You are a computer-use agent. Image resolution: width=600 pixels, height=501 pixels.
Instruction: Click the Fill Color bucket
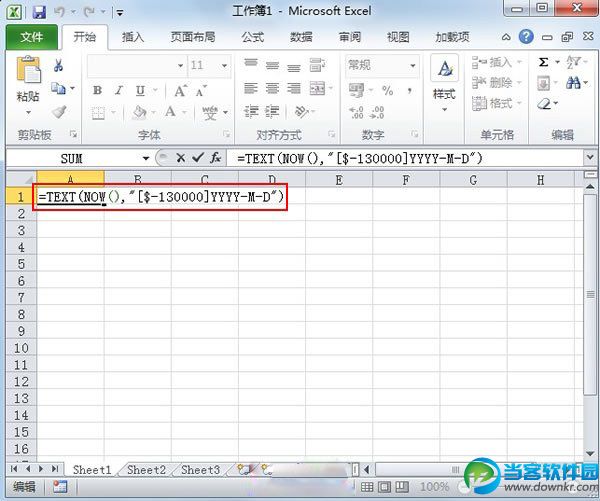point(139,113)
